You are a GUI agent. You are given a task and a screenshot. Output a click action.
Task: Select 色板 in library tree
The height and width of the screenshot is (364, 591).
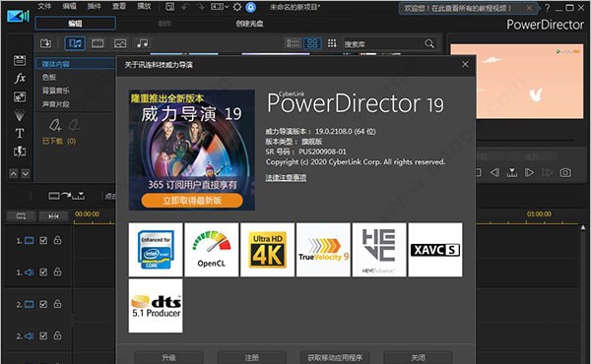(49, 77)
